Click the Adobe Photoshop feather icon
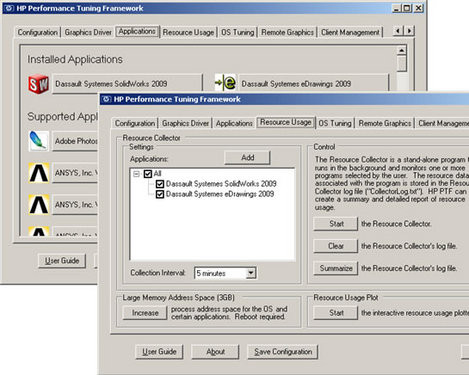 tap(39, 141)
